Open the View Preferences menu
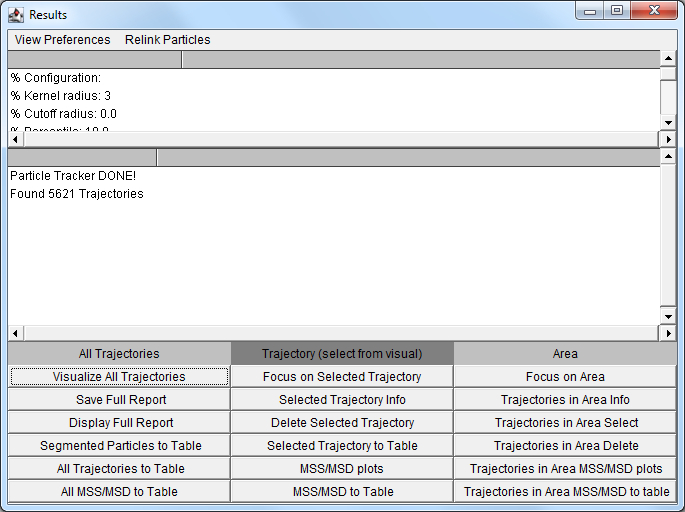This screenshot has width=685, height=512. click(62, 40)
